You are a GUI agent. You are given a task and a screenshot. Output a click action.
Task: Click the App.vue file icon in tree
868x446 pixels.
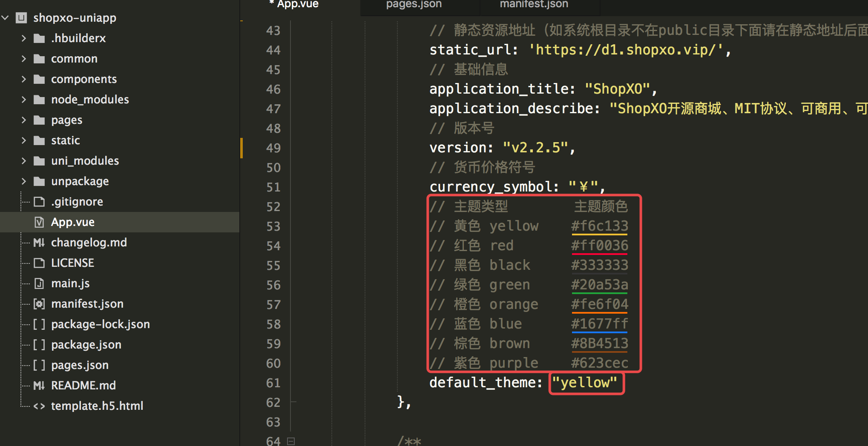click(39, 222)
